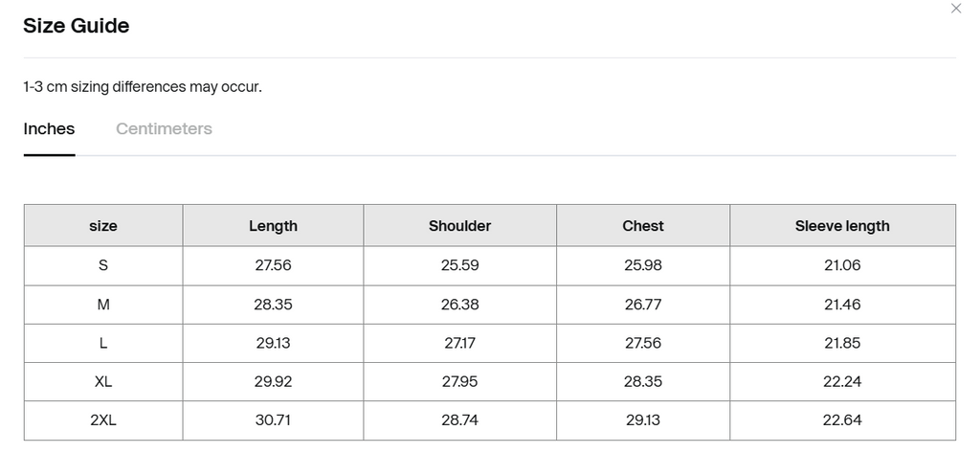
Task: Click the 28.35 chest value for XL
Action: pos(642,381)
